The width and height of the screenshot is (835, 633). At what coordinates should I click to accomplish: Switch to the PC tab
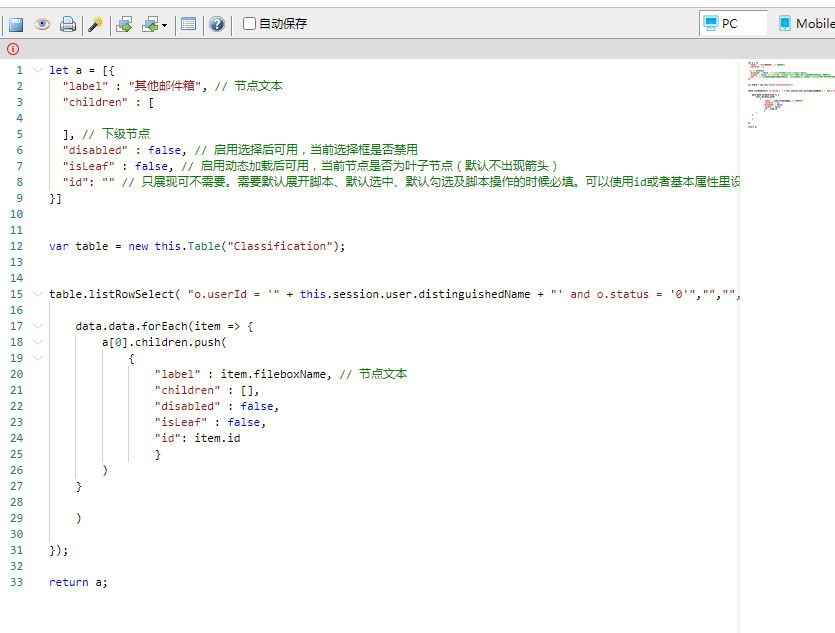point(732,23)
